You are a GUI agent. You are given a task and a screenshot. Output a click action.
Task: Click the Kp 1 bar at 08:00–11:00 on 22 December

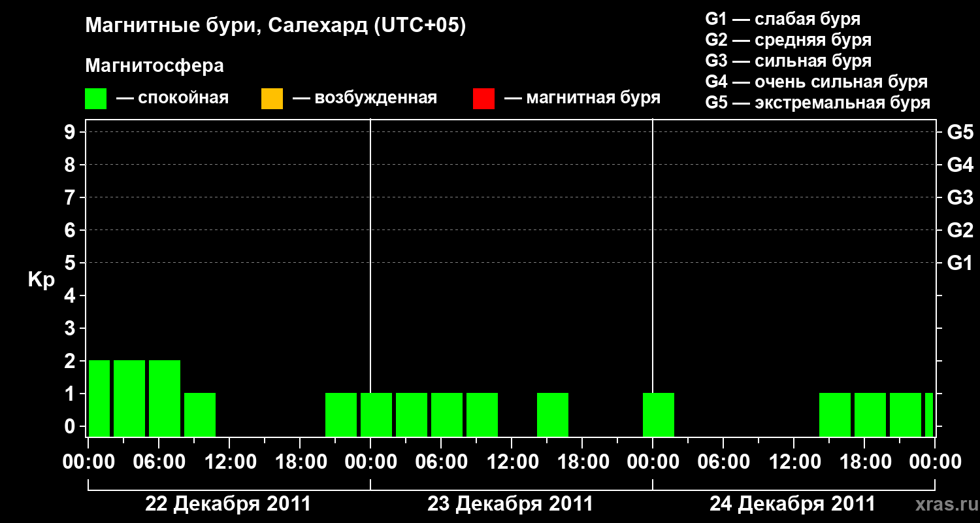tap(200, 414)
